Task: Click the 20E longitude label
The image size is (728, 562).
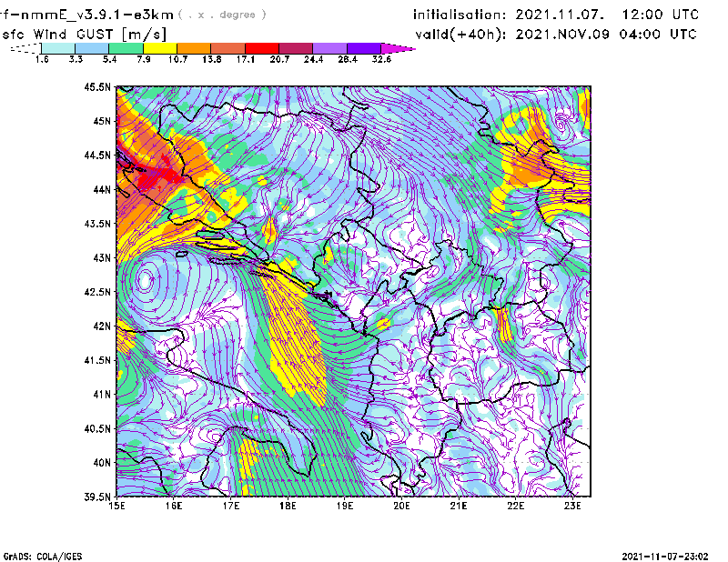Action: pyautogui.click(x=401, y=506)
